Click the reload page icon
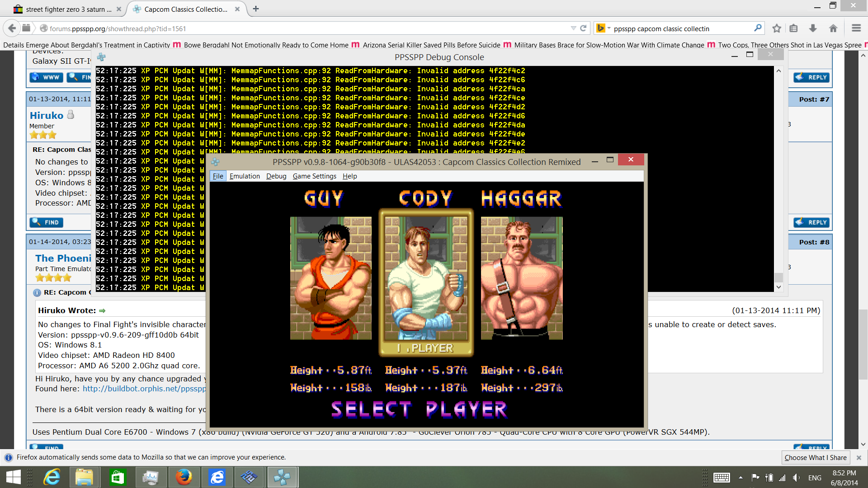Screen dimensions: 868x488 pyautogui.click(x=583, y=28)
